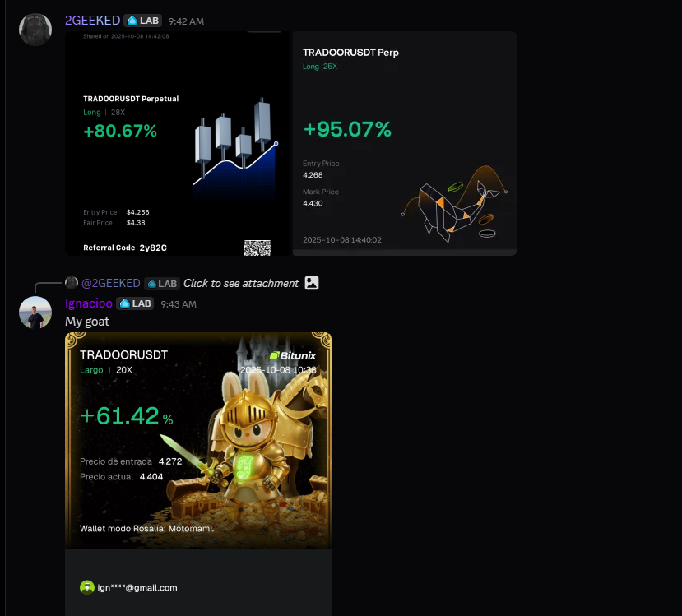Viewport: 682px width, 616px height.
Task: Open the +95.07% TRADOORUSDT Perp image
Action: (x=405, y=143)
